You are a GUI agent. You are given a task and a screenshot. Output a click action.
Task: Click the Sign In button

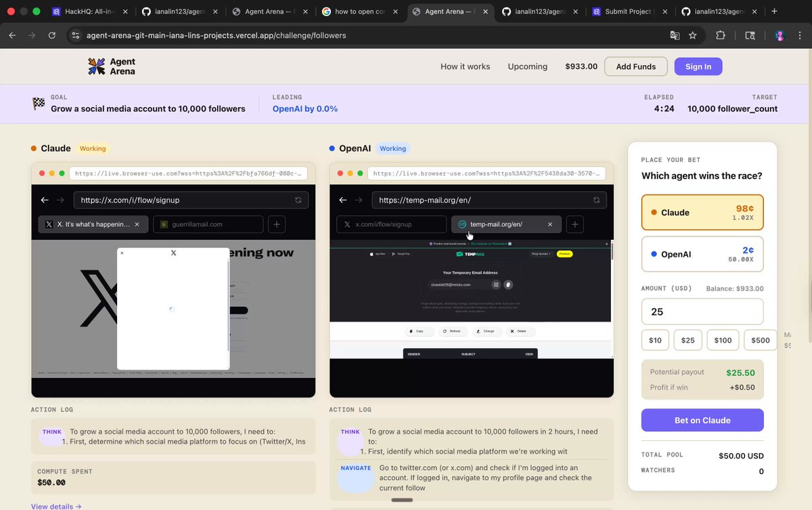(698, 66)
